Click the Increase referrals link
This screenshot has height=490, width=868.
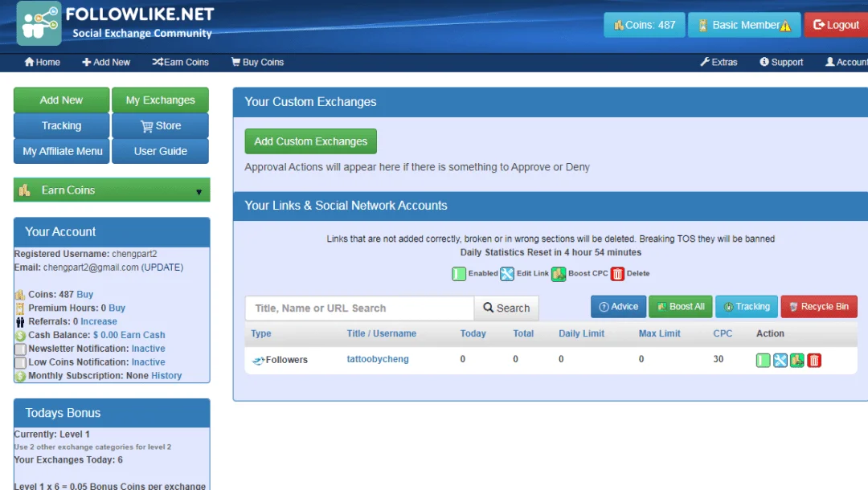pos(99,322)
